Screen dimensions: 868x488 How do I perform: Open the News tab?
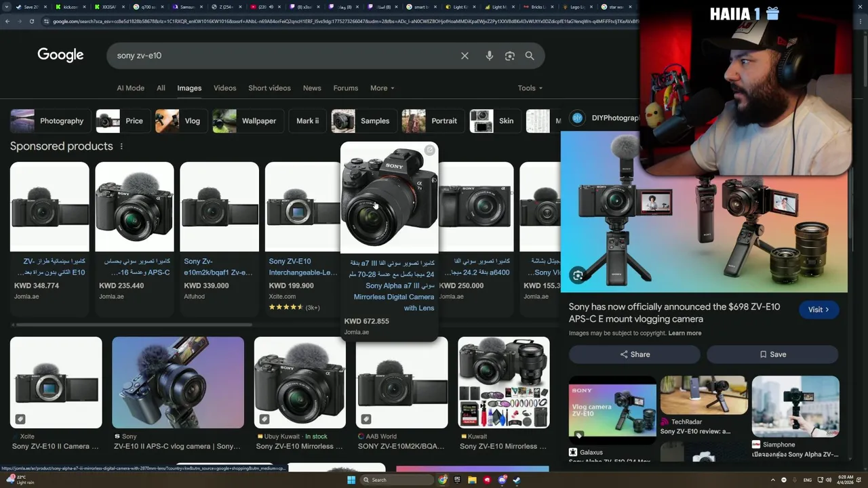(312, 88)
